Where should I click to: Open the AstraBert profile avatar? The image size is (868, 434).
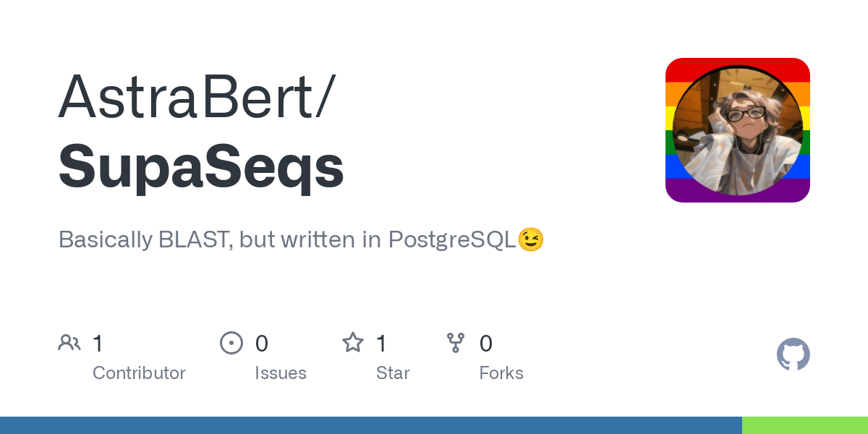tap(737, 130)
